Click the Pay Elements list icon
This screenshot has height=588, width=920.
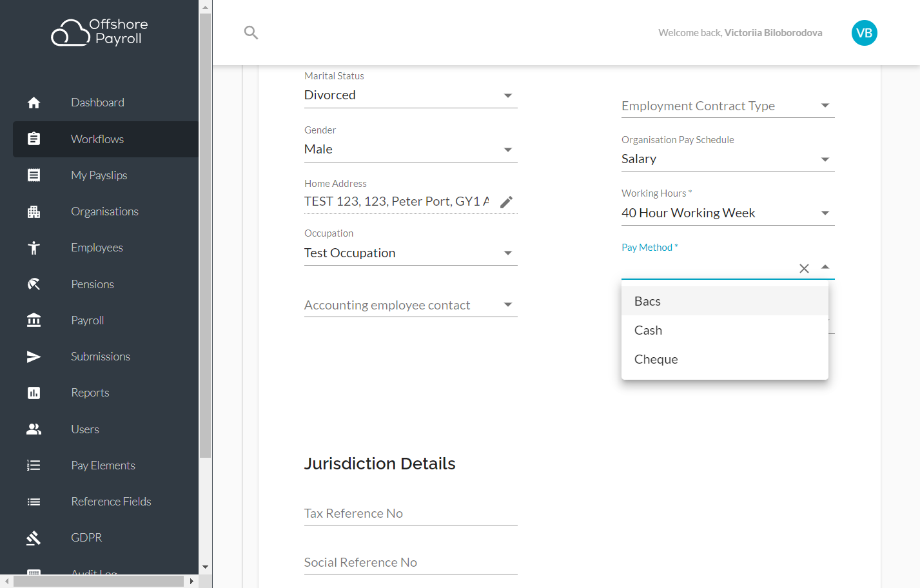click(x=34, y=465)
